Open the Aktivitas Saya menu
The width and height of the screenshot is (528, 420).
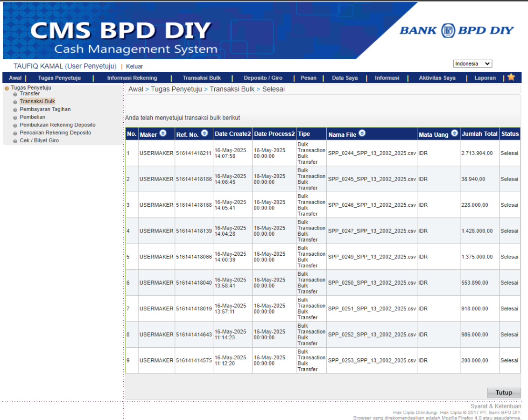(x=437, y=78)
